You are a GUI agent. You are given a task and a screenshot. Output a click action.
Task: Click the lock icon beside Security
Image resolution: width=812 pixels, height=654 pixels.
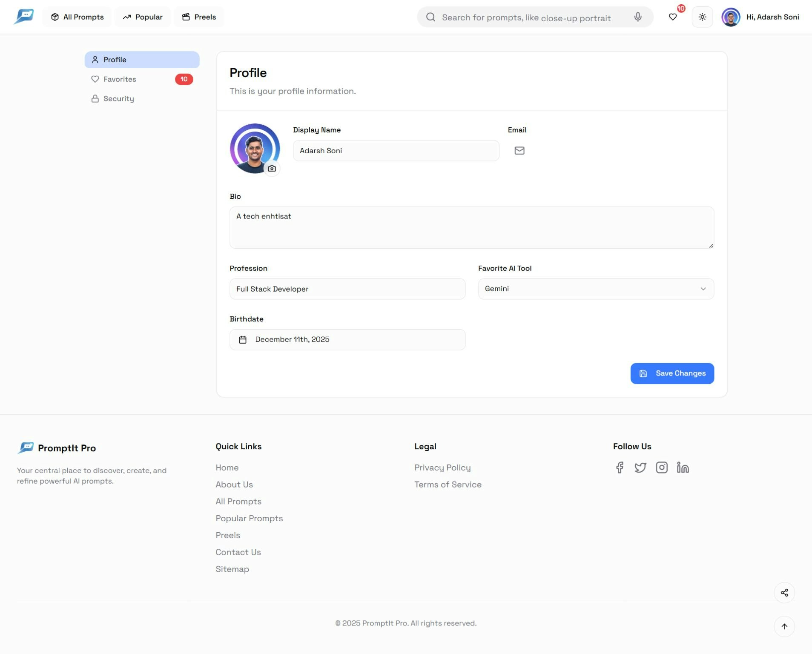pyautogui.click(x=95, y=99)
